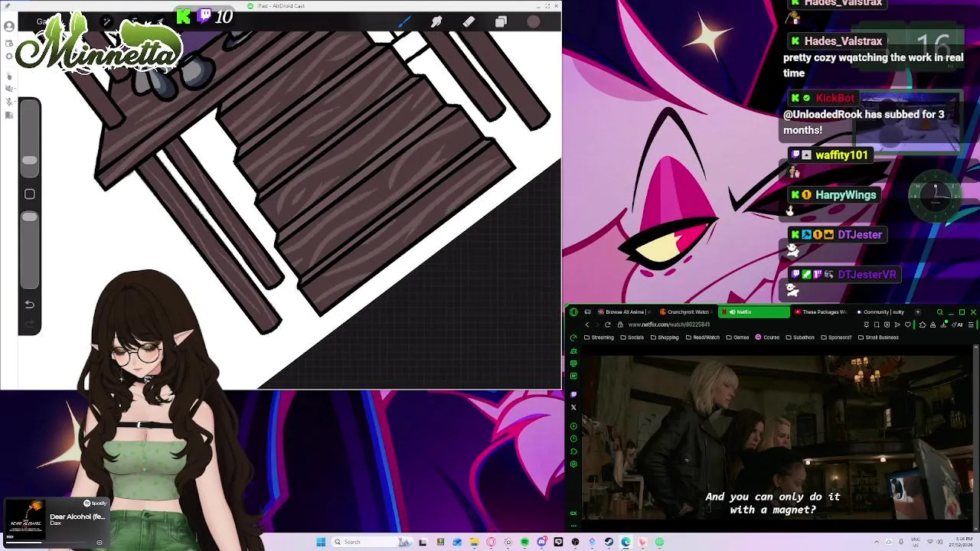The image size is (980, 551).
Task: Tap the Procreate undo arrow
Action: [29, 305]
